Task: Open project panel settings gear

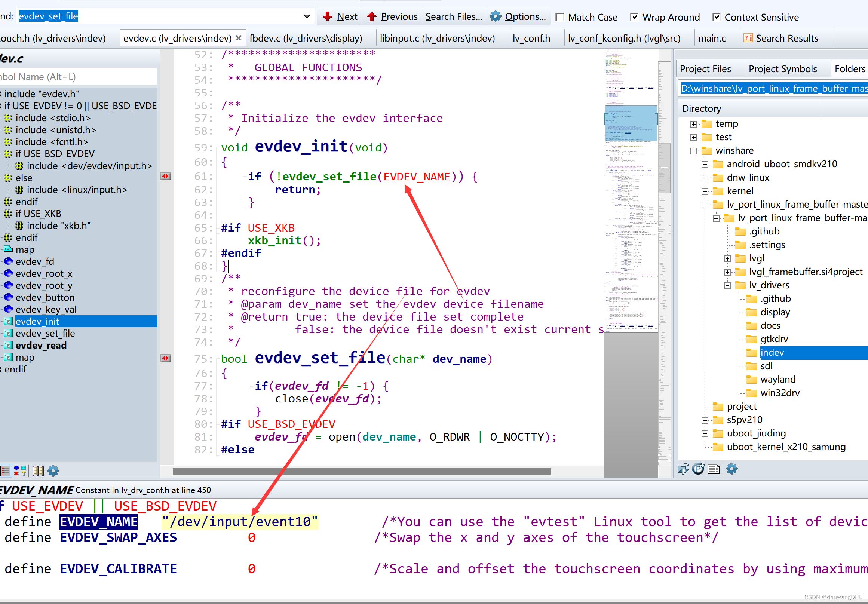Action: click(732, 469)
